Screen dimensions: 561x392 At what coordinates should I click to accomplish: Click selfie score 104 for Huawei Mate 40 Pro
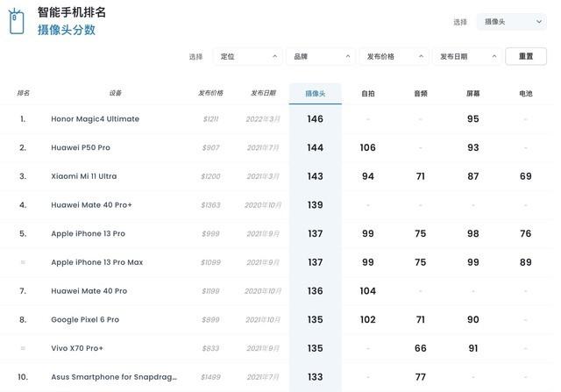(368, 290)
